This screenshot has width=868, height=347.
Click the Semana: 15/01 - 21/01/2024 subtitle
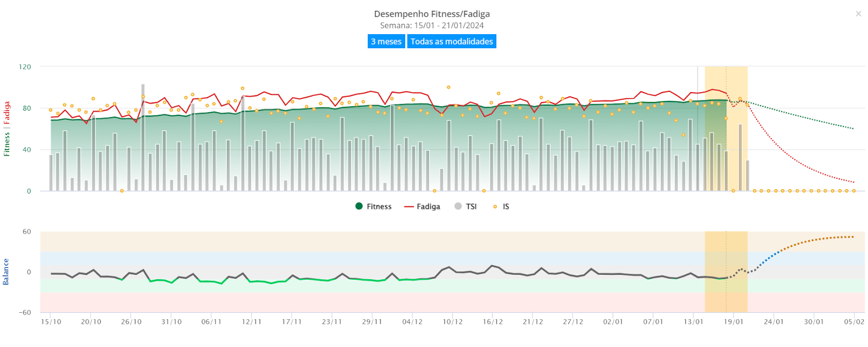tap(432, 25)
